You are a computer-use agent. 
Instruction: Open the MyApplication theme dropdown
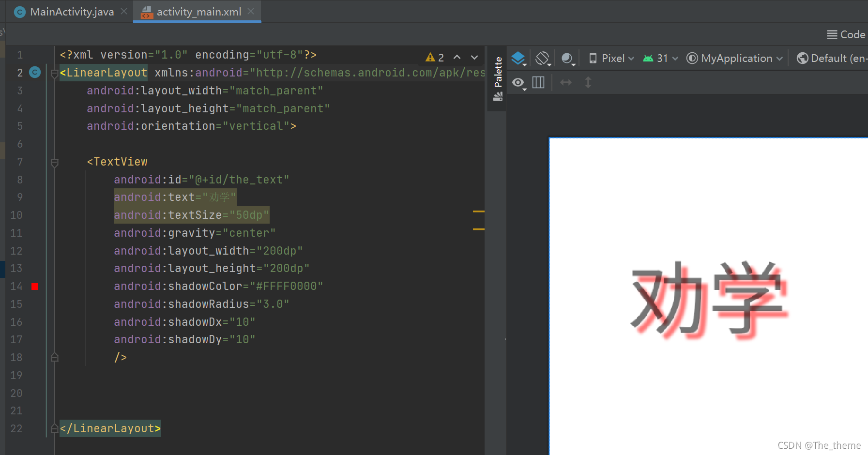(x=734, y=59)
